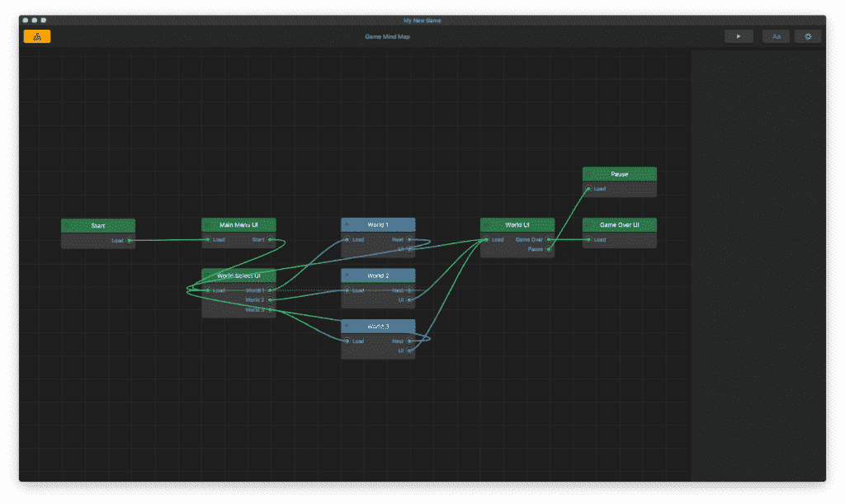This screenshot has height=504, width=845.
Task: Click the Game Mind Map title
Action: click(388, 36)
